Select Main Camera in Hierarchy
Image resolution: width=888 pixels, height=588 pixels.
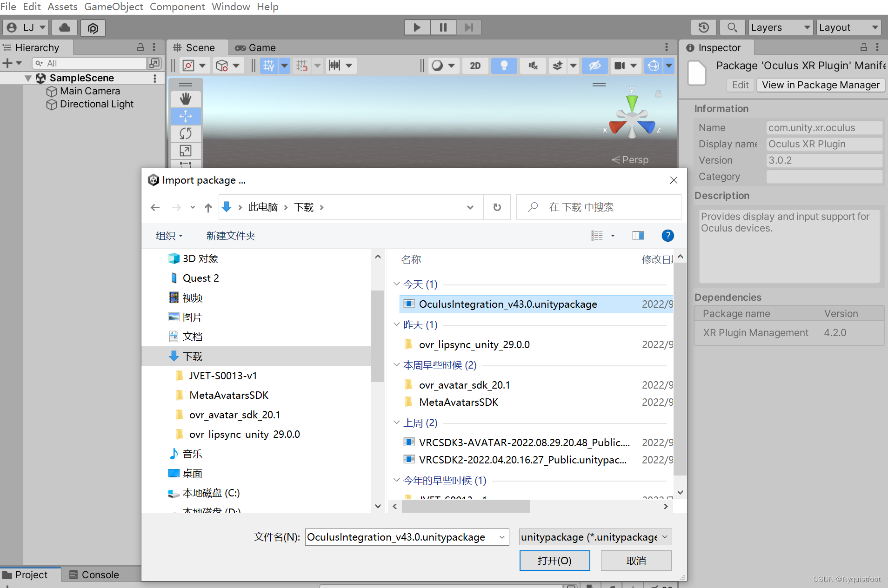[90, 91]
